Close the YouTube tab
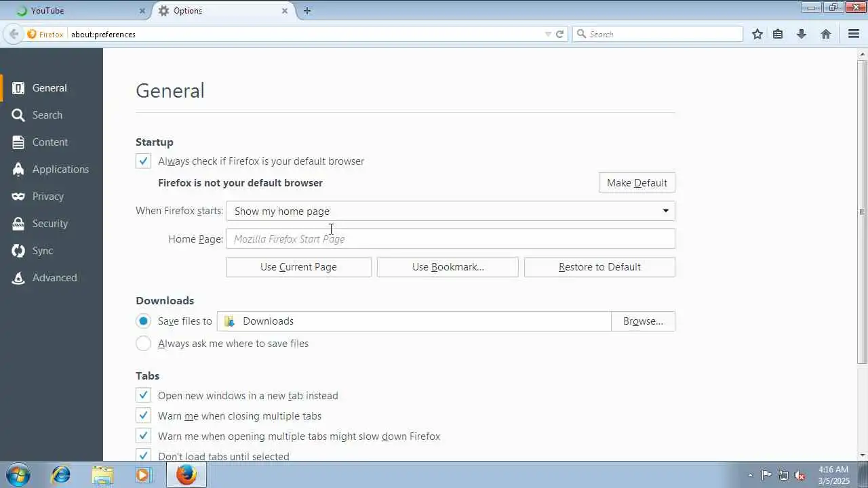The height and width of the screenshot is (488, 868). [x=142, y=11]
